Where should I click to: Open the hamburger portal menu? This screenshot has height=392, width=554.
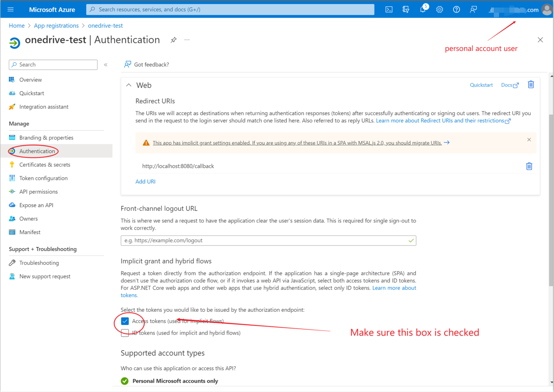(11, 9)
